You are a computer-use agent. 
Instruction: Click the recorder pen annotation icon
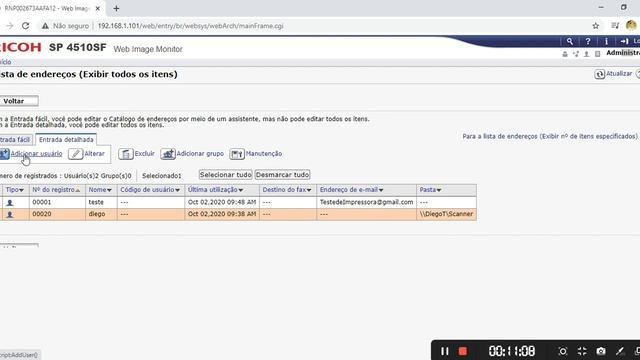(620, 351)
